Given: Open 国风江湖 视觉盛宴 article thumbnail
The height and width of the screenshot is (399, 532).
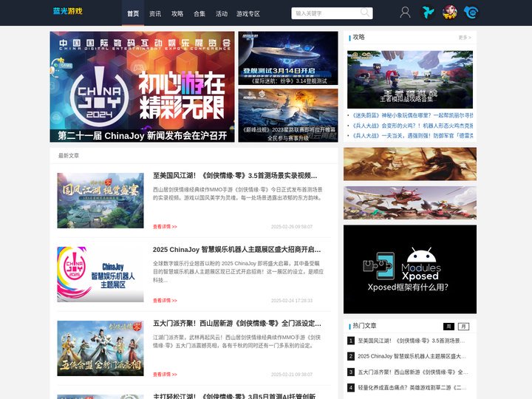Looking at the screenshot, I should (100, 200).
